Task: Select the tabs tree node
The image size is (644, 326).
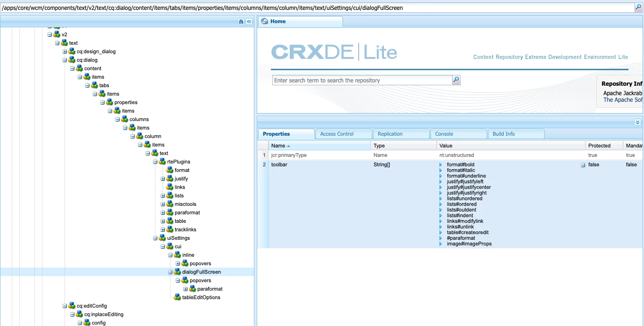Action: pyautogui.click(x=104, y=85)
